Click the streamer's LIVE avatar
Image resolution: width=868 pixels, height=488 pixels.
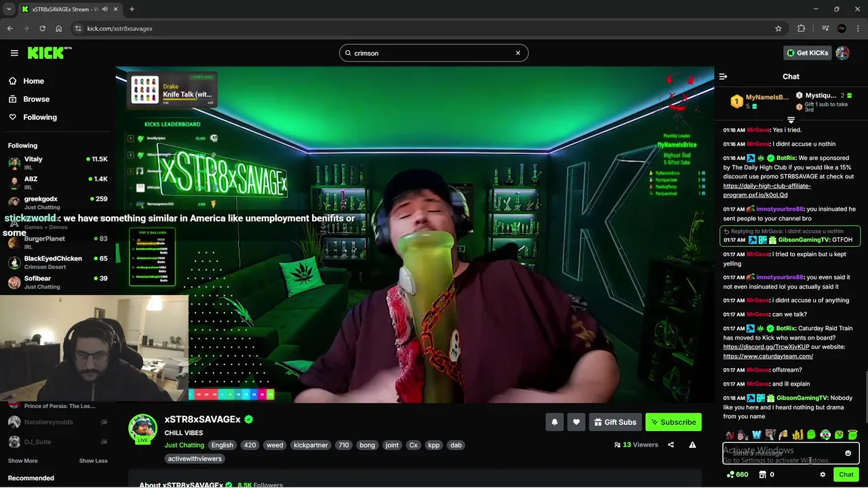(142, 428)
